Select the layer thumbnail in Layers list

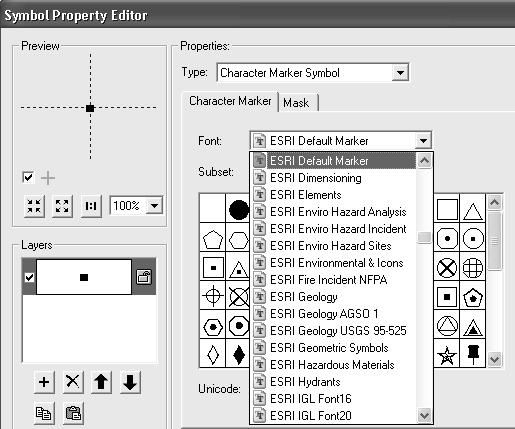(84, 277)
